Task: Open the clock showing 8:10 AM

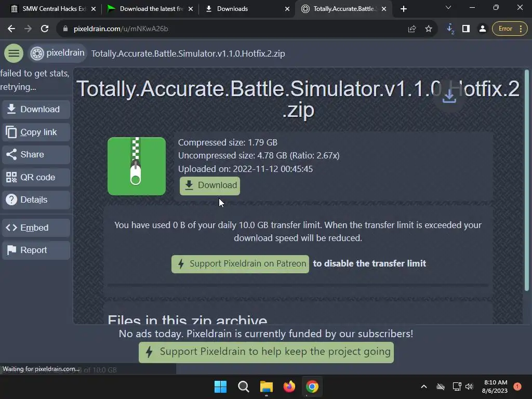Action: click(495, 387)
